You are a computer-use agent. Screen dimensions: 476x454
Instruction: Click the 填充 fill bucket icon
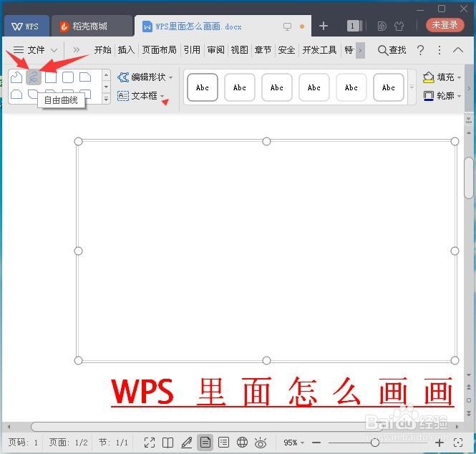(x=428, y=77)
